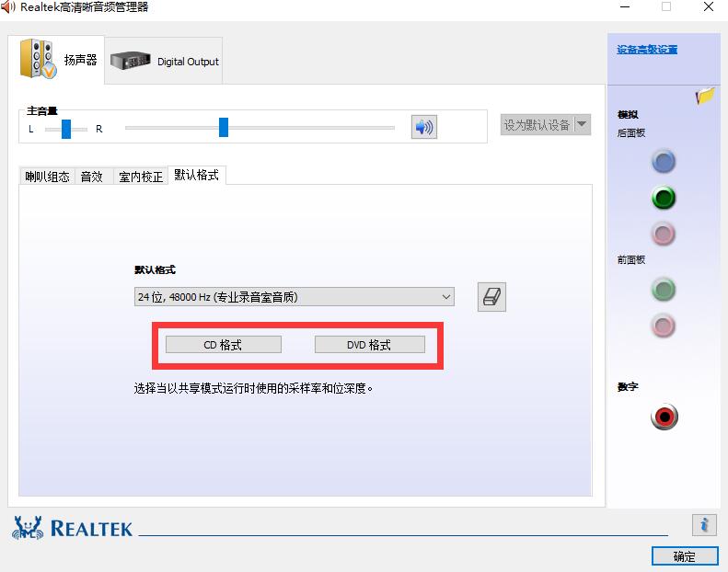Close the Realtek audio manager window
This screenshot has height=572, width=728.
[x=709, y=6]
